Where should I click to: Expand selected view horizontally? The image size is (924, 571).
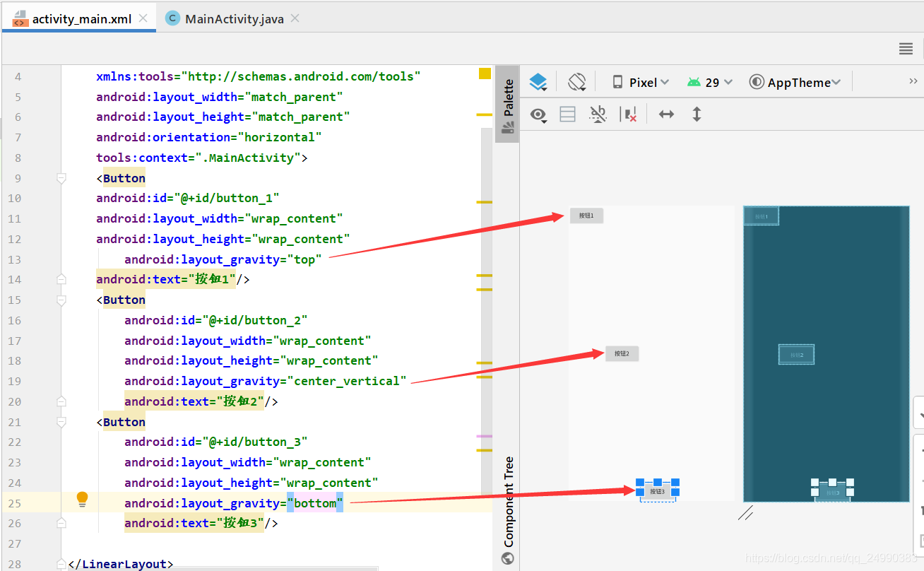tap(666, 114)
